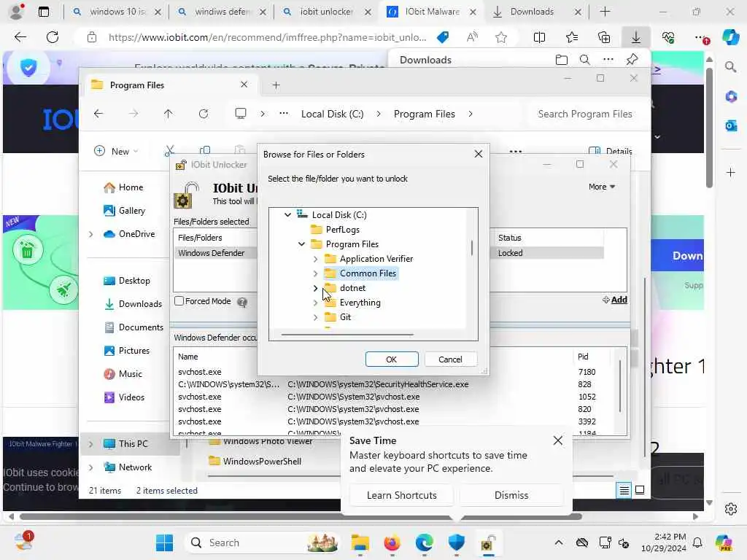Click Local Disk (C:) breadcrumb

(x=332, y=114)
